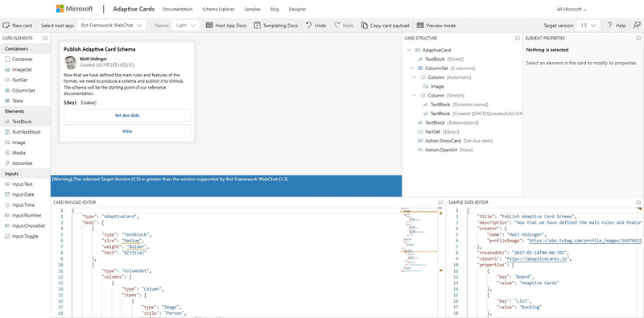Screen dimensions: 644x318
Task: Select the Table element
Action: tap(25, 101)
